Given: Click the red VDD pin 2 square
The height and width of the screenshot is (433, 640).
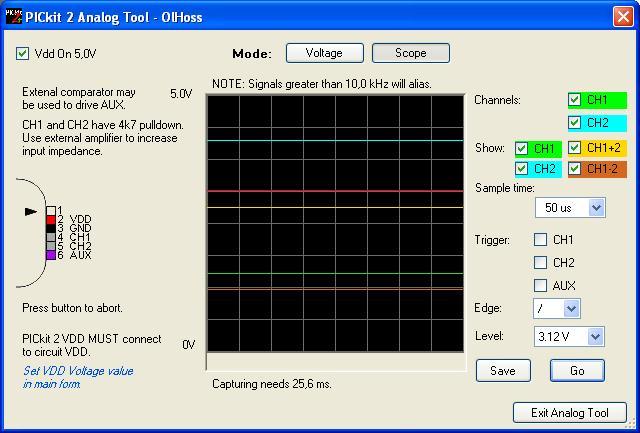Looking at the screenshot, I should (x=51, y=220).
